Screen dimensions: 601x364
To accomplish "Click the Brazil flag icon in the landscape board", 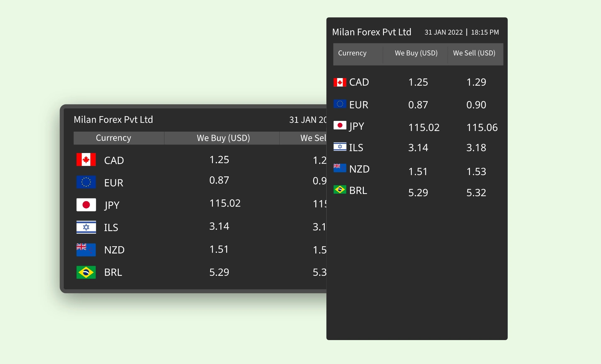I will (86, 272).
